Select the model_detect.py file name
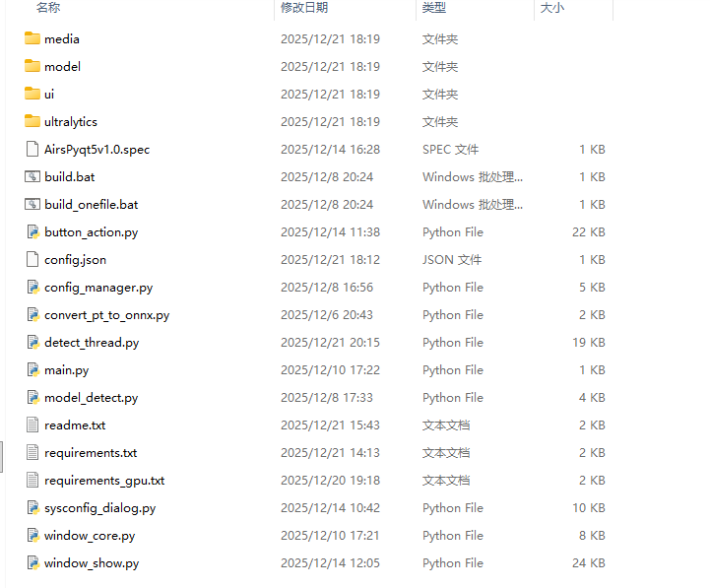Screen dimensions: 710x588 pyautogui.click(x=92, y=398)
